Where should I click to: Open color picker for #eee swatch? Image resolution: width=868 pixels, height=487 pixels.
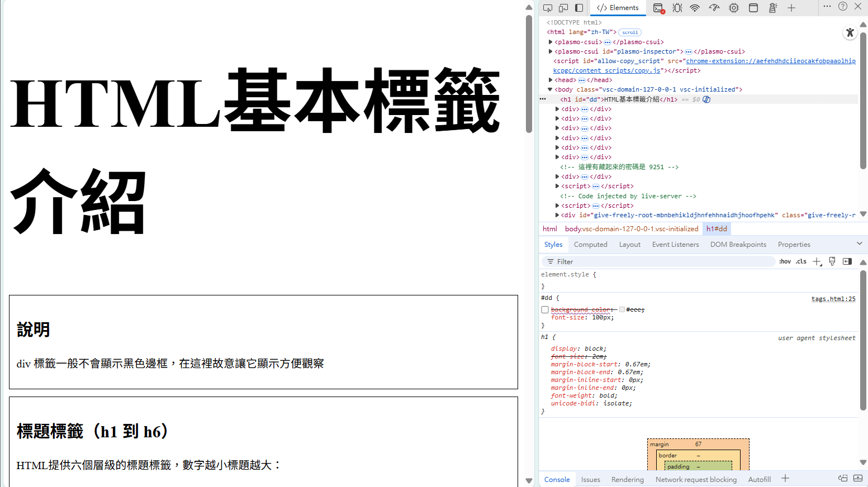[622, 309]
